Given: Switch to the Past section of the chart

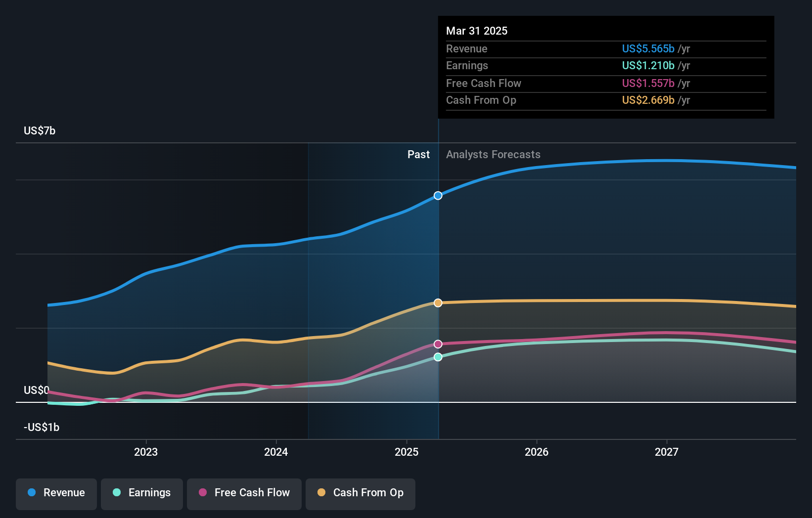Looking at the screenshot, I should click(419, 154).
